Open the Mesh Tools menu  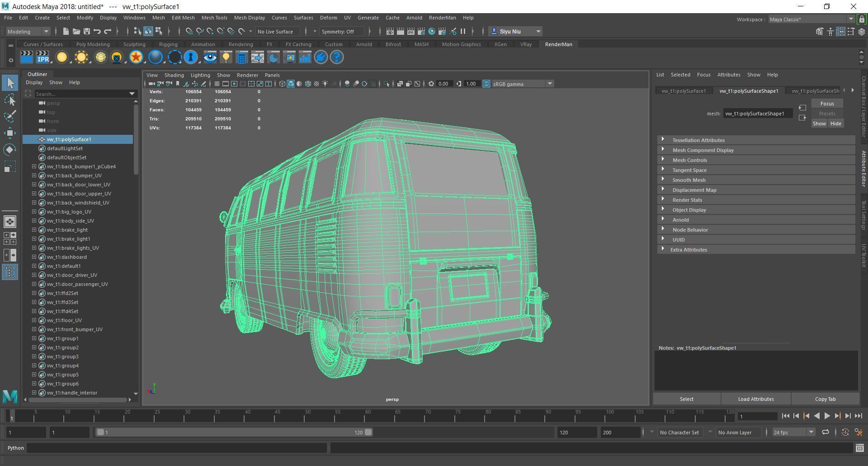tap(214, 18)
